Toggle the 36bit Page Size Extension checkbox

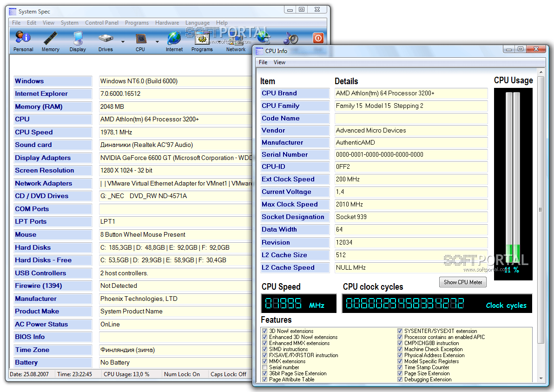[x=264, y=373]
